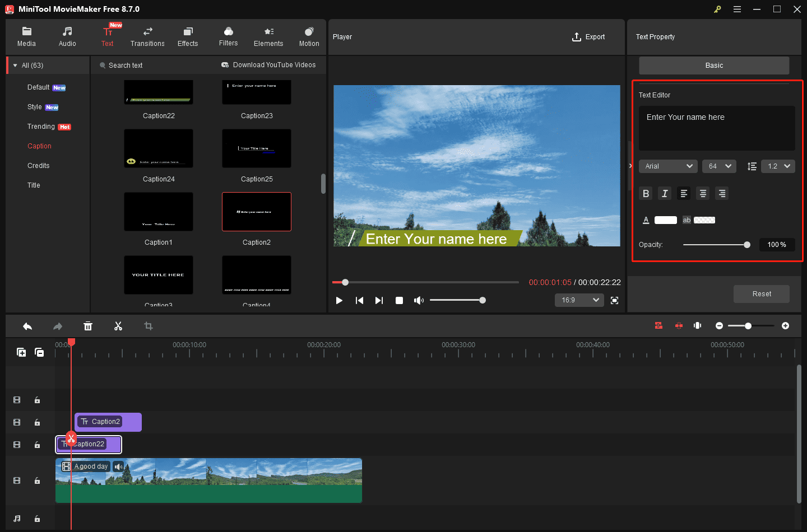
Task: Click the remove track icon
Action: click(x=39, y=352)
